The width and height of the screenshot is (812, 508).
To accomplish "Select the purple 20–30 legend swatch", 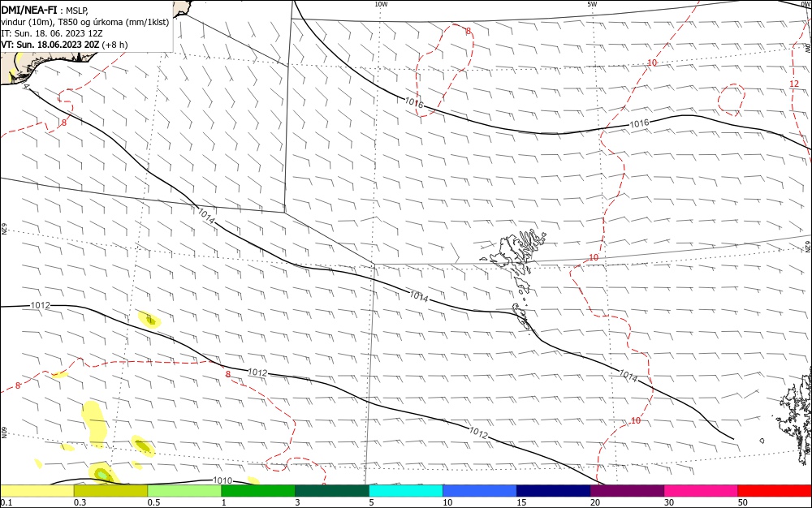I will (x=627, y=491).
